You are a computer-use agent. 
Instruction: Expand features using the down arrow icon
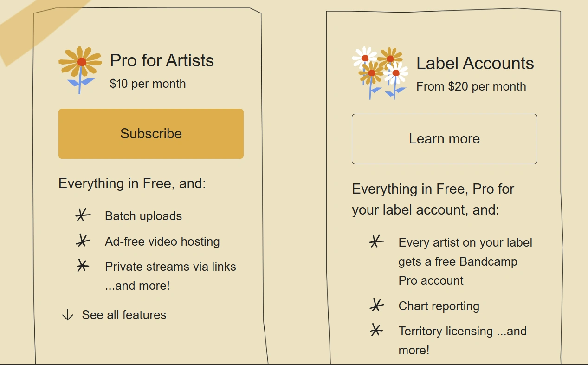(x=68, y=315)
